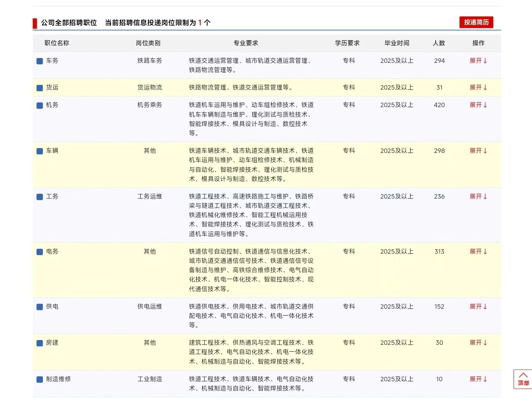Image resolution: width=532 pixels, height=401 pixels.
Task: Expand details for 车务 row
Action: pyautogui.click(x=478, y=61)
